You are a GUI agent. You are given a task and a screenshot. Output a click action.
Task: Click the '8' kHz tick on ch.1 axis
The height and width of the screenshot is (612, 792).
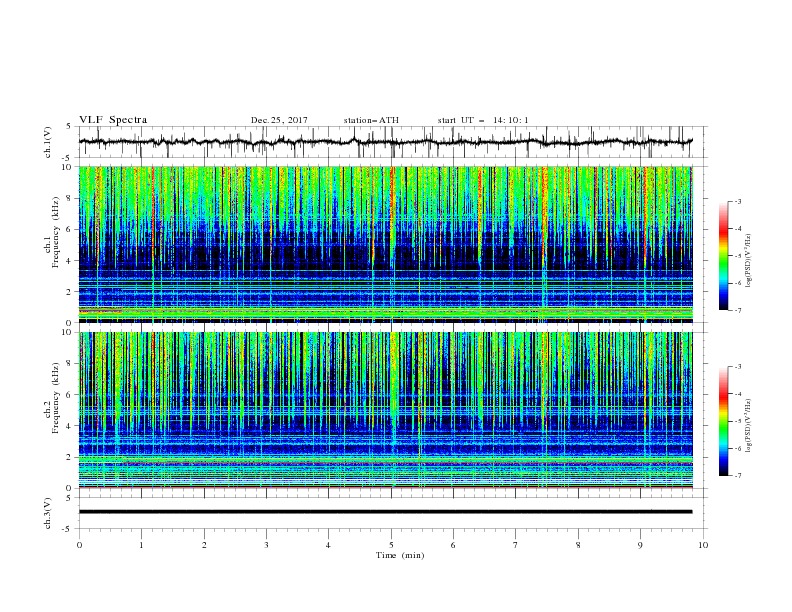[71, 198]
